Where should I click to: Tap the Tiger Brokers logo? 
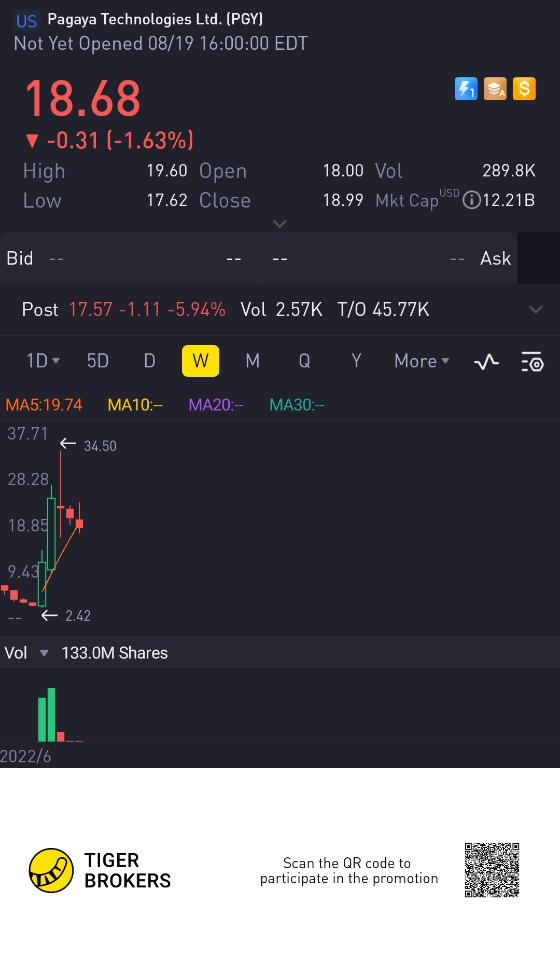pyautogui.click(x=51, y=870)
